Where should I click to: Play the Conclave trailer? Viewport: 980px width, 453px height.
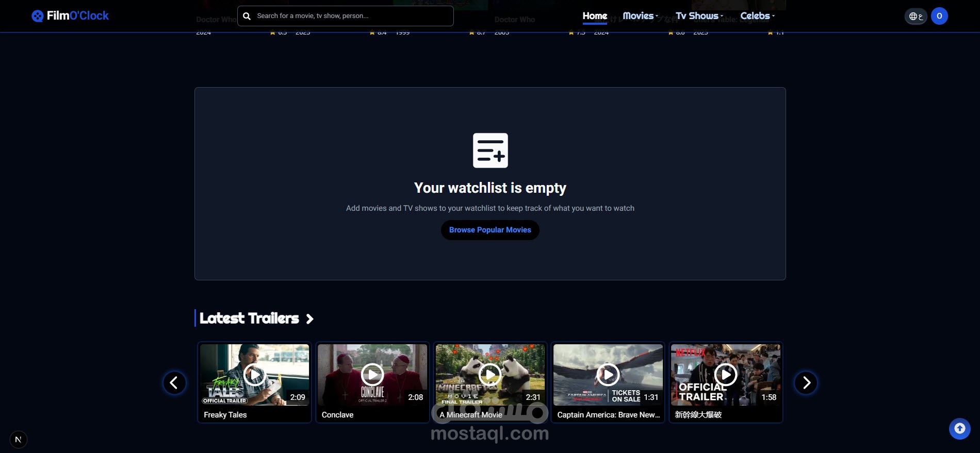click(x=372, y=375)
